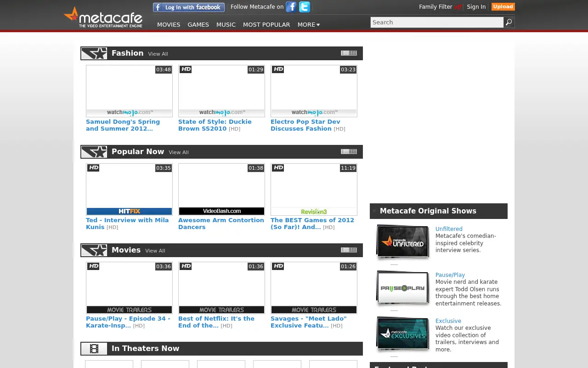Click the Log in with Facebook button

click(189, 7)
